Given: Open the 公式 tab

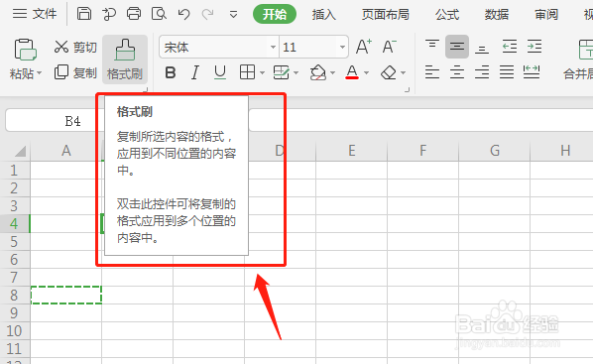Looking at the screenshot, I should (x=447, y=14).
